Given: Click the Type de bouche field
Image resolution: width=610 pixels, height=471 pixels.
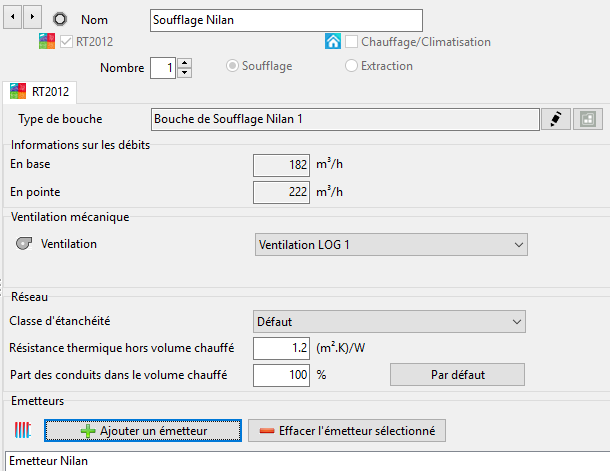Looking at the screenshot, I should point(345,119).
